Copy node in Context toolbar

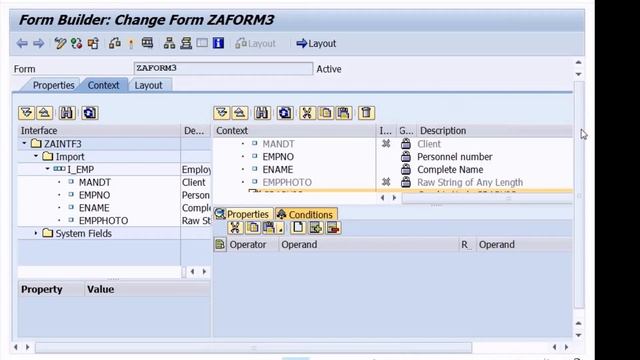[x=326, y=113]
